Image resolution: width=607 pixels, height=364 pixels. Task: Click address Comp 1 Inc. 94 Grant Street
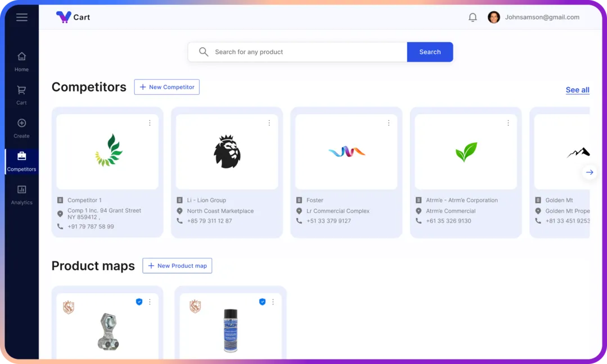pos(104,213)
